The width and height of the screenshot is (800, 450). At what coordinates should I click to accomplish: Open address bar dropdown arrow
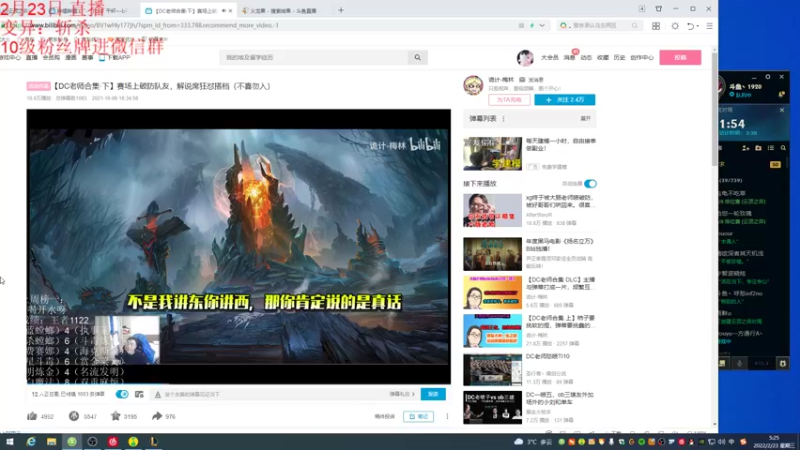point(542,26)
